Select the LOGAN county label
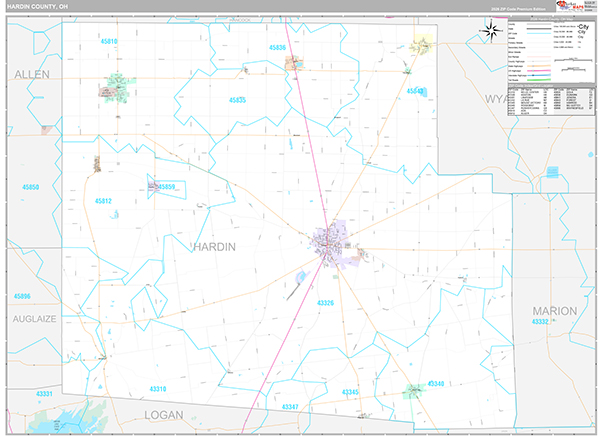 (164, 415)
